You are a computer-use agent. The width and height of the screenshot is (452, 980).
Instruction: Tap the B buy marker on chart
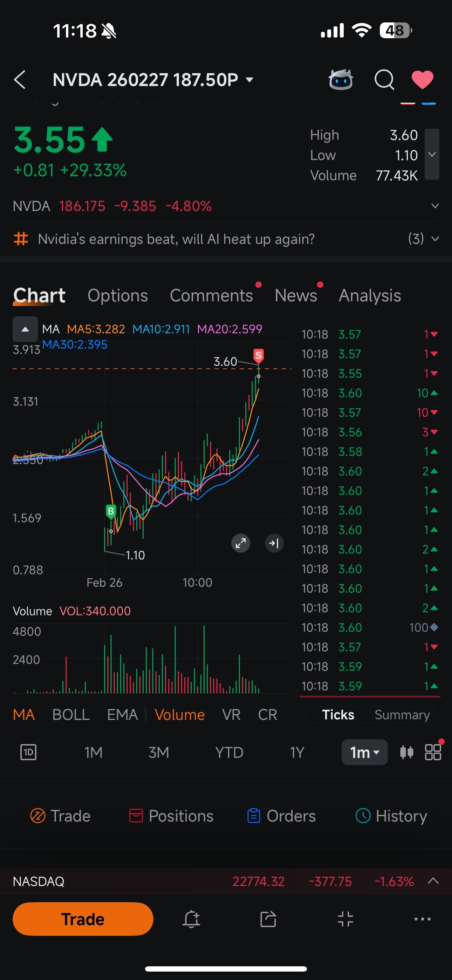pos(111,511)
